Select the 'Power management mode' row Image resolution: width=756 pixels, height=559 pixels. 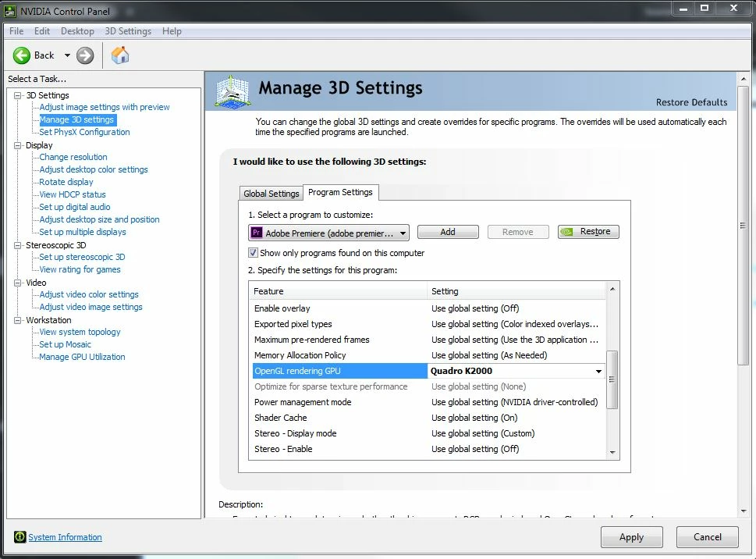point(428,402)
